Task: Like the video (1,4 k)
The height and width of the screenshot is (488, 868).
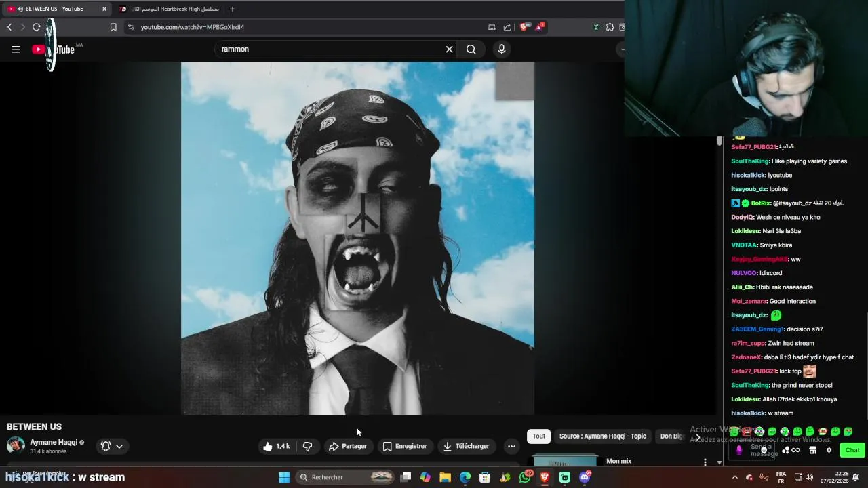Action: point(277,446)
